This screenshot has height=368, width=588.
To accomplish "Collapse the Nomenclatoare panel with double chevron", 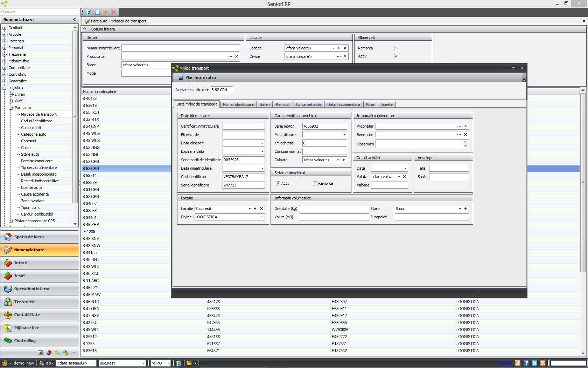I will click(75, 20).
